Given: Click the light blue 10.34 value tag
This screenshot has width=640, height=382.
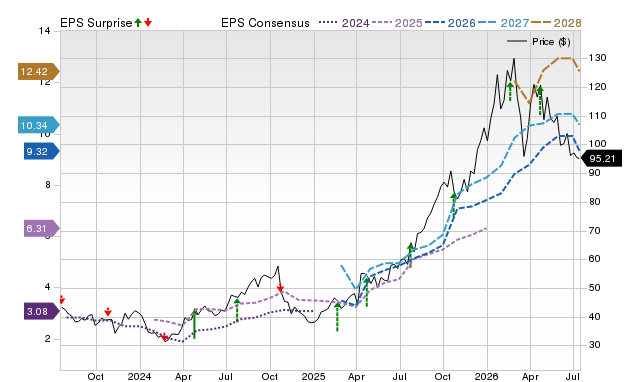Looking at the screenshot, I should [38, 125].
